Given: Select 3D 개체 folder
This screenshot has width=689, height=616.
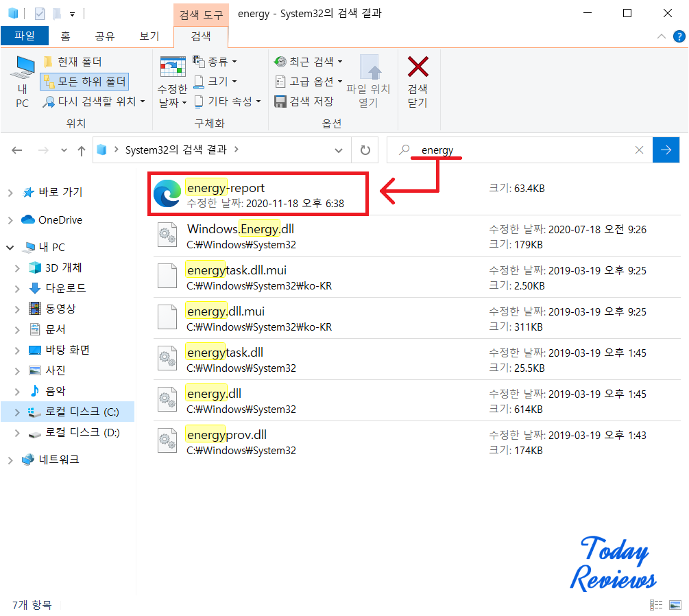Looking at the screenshot, I should (63, 268).
